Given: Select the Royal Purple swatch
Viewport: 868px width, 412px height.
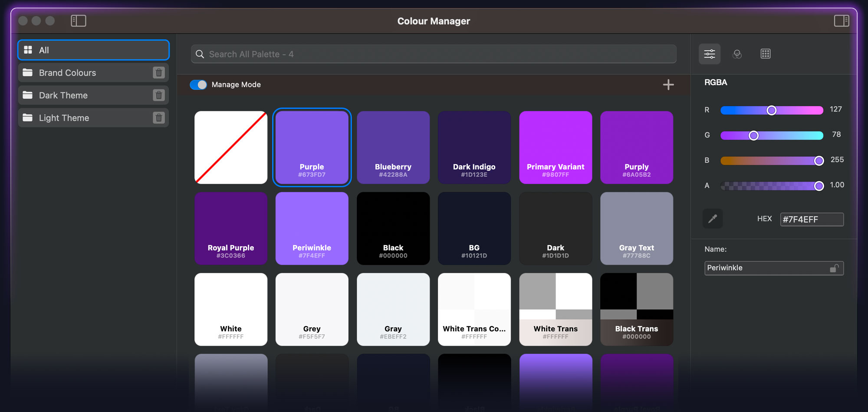Looking at the screenshot, I should point(231,229).
